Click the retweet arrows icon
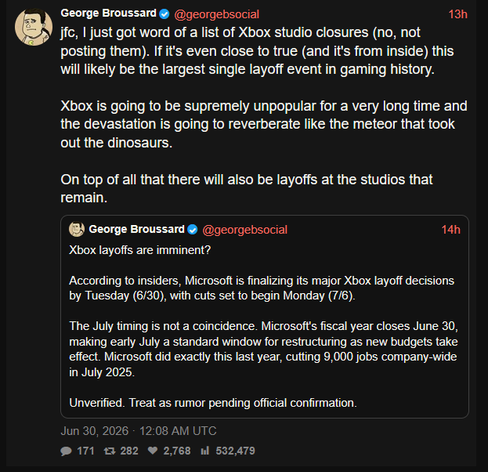The height and width of the screenshot is (472, 488). [x=109, y=451]
